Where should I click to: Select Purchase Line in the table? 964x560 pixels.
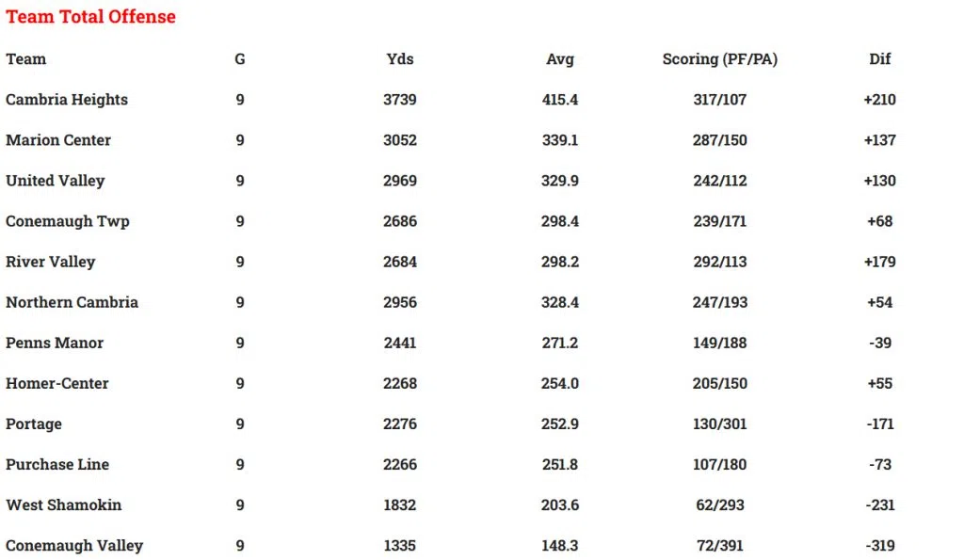click(57, 464)
